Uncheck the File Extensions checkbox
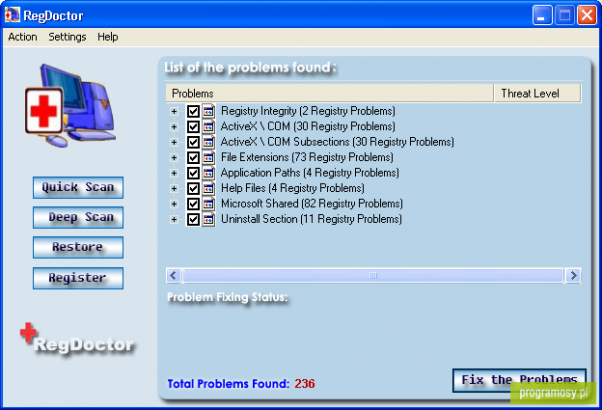The height and width of the screenshot is (410, 602). tap(193, 157)
